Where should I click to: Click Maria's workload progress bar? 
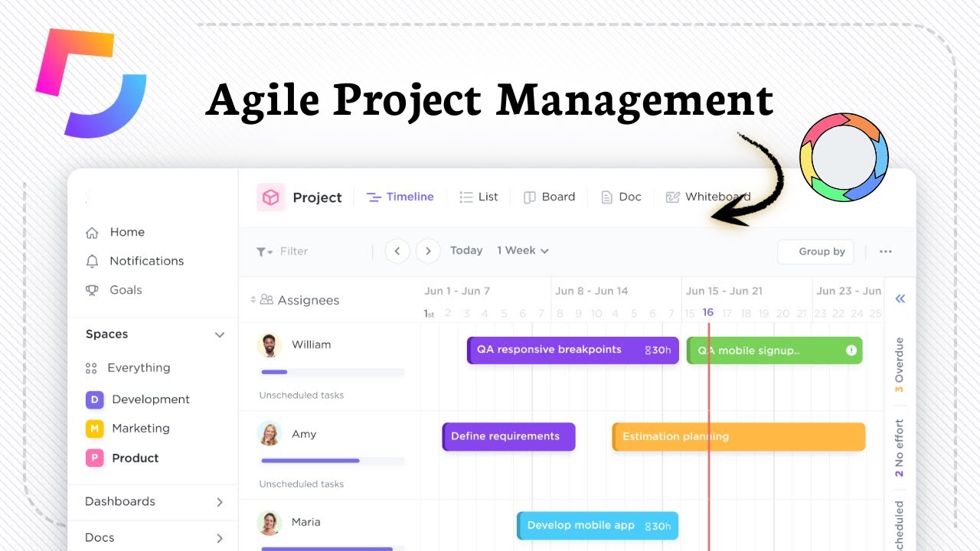coord(332,549)
